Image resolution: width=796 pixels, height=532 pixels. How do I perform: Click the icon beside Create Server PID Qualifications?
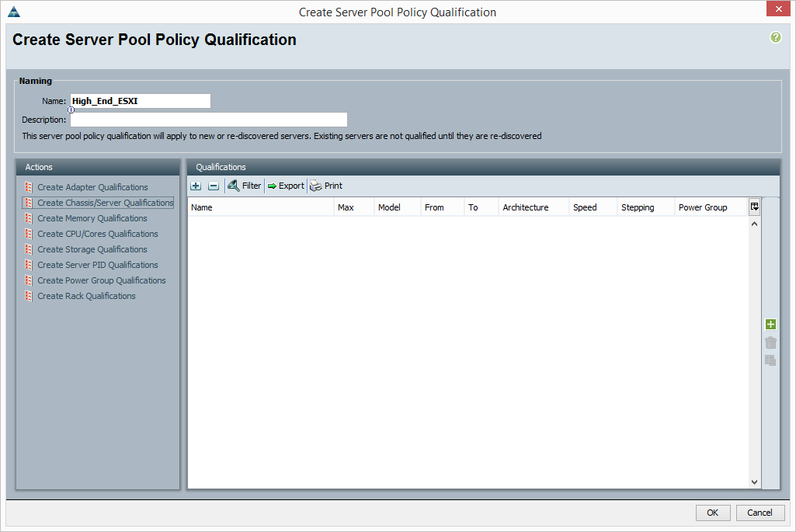point(29,265)
